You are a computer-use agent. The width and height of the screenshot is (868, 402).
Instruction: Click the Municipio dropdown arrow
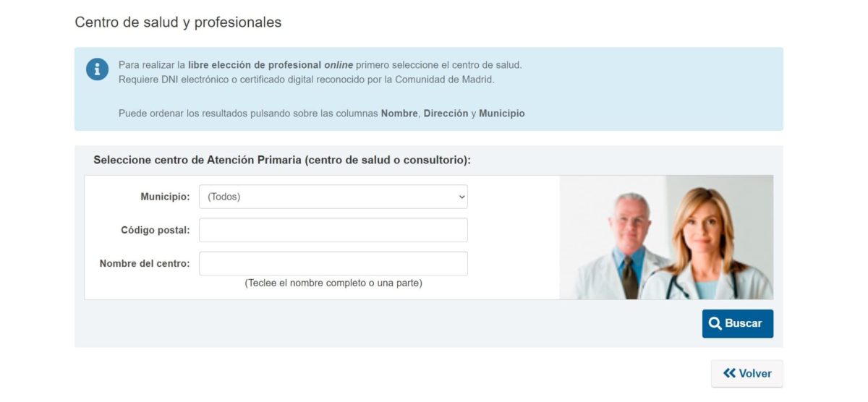(462, 197)
